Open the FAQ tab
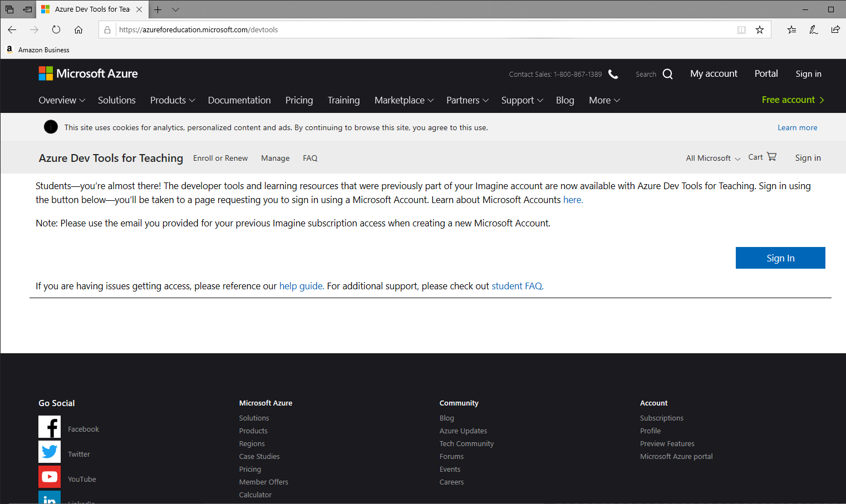846x504 pixels. tap(310, 159)
